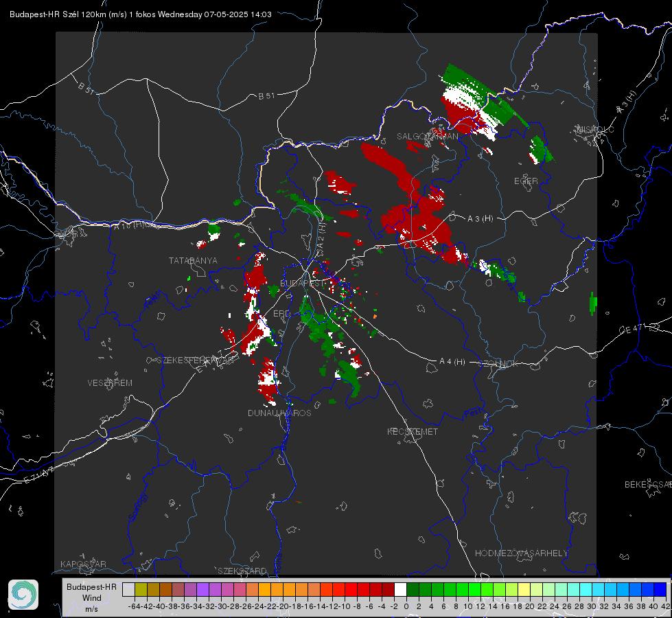Click the DUNAUJVAROS city label
Image resolution: width=672 pixels, height=618 pixels.
(279, 413)
